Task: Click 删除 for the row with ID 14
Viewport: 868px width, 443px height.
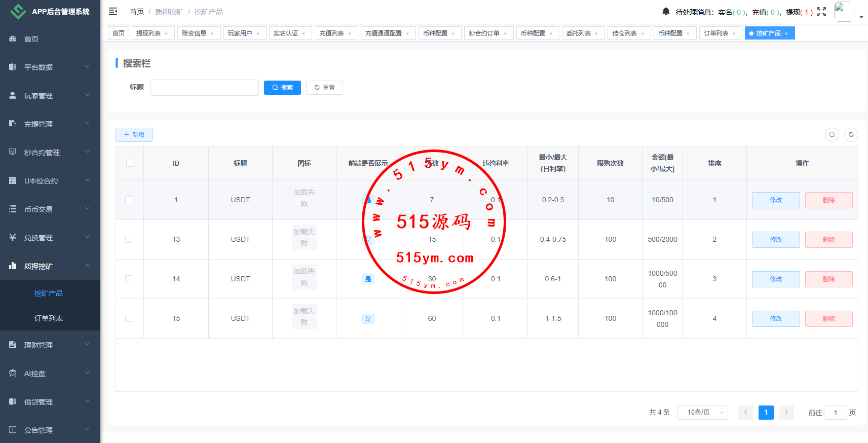Action: pos(828,279)
